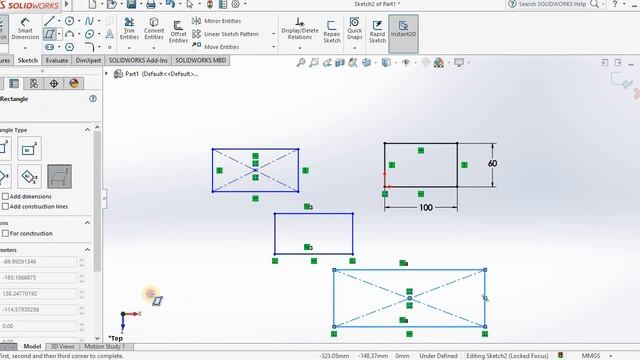Select the Ellipse sketch tool
640x360 pixels.
[x=89, y=34]
